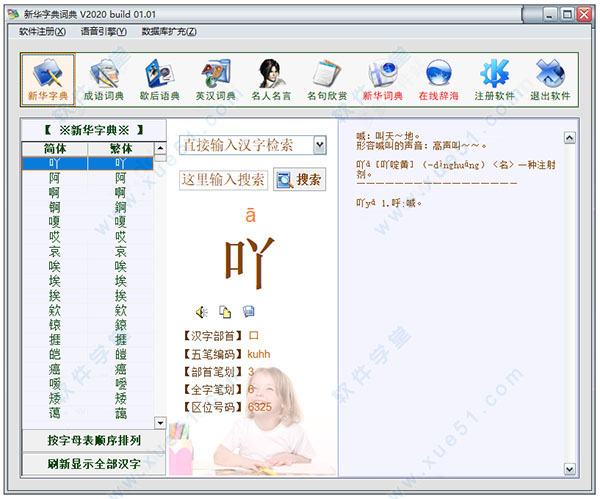
Task: Select the 英汉词典 English-Chinese dictionary
Action: (x=216, y=79)
